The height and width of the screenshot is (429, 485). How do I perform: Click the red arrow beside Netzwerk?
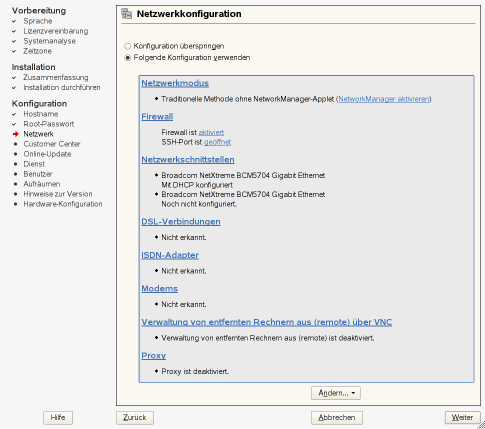[15, 134]
